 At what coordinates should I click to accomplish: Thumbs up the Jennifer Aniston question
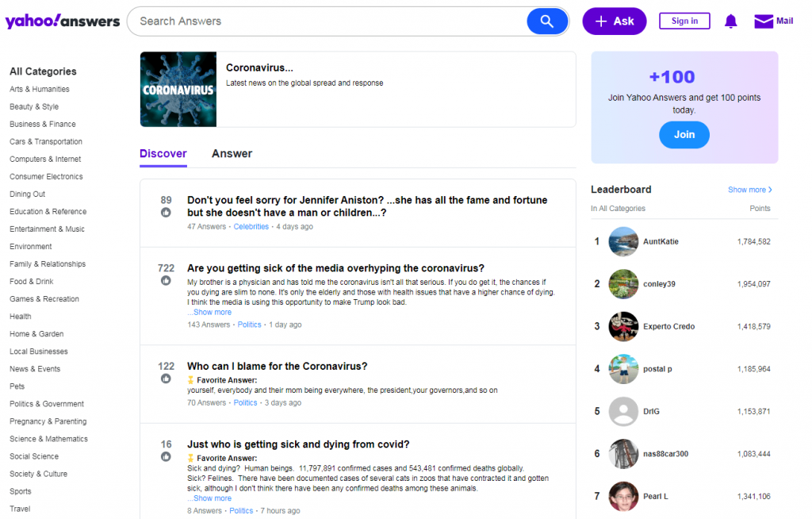click(166, 213)
